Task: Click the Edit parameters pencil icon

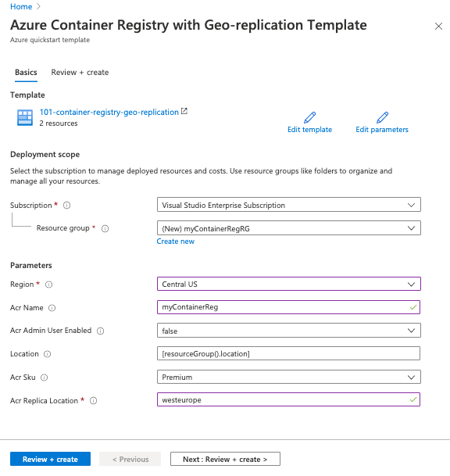Action: coord(382,117)
